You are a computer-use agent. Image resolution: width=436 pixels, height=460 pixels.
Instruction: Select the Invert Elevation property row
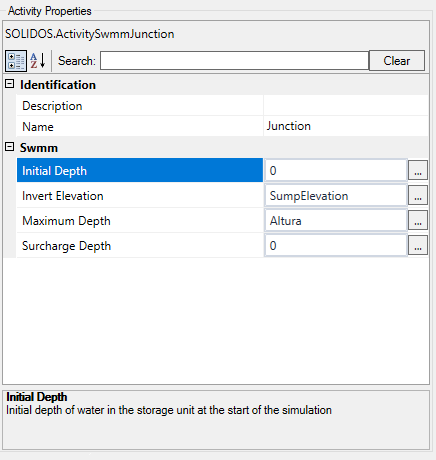pyautogui.click(x=140, y=195)
